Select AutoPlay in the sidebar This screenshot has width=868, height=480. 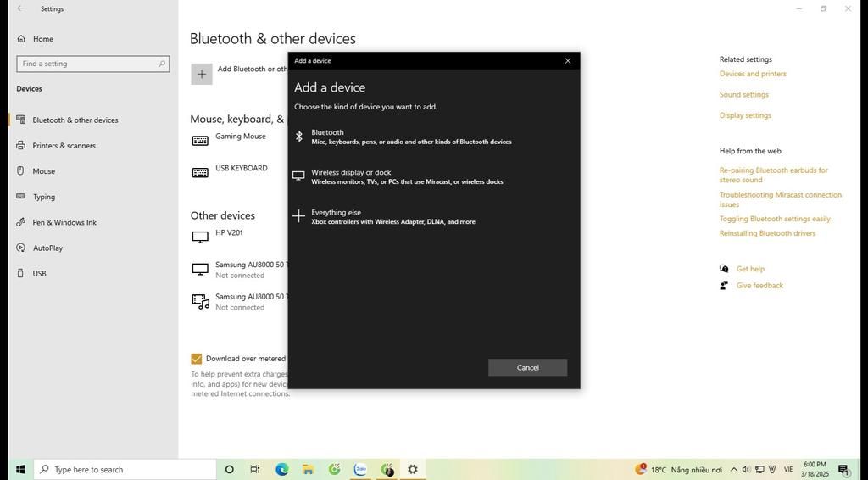[47, 248]
